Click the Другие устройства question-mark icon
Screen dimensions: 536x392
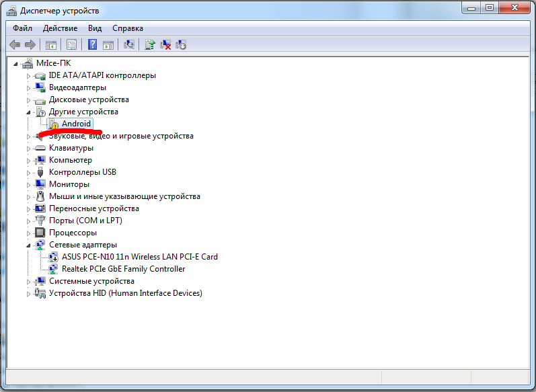40,112
